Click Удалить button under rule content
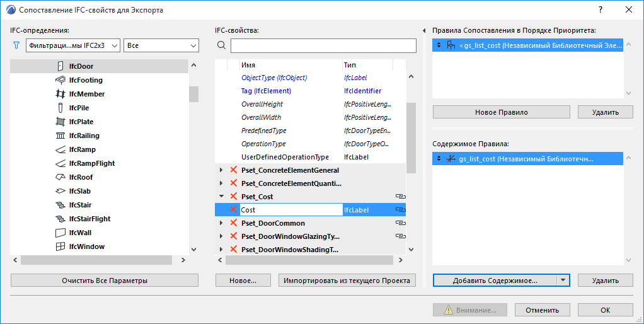The image size is (644, 324). tap(606, 281)
